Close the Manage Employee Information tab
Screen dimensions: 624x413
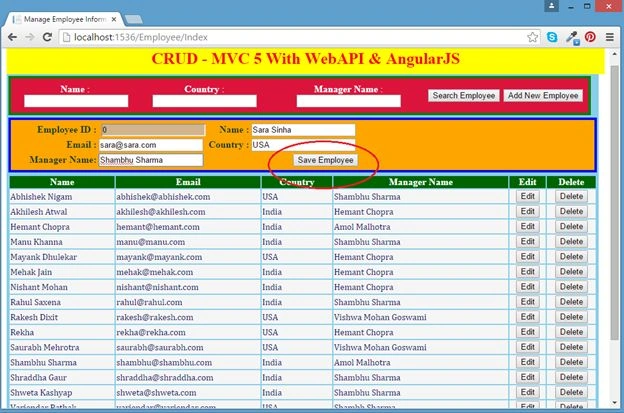tap(114, 19)
